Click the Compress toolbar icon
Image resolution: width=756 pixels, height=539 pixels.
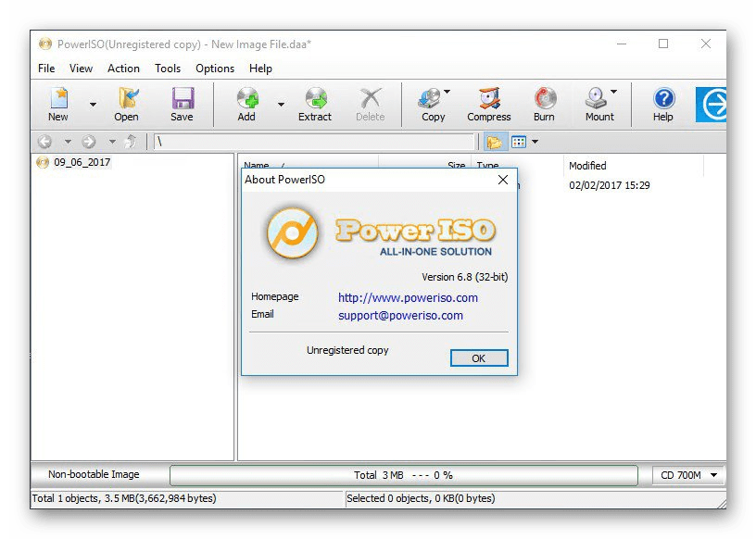pyautogui.click(x=489, y=98)
